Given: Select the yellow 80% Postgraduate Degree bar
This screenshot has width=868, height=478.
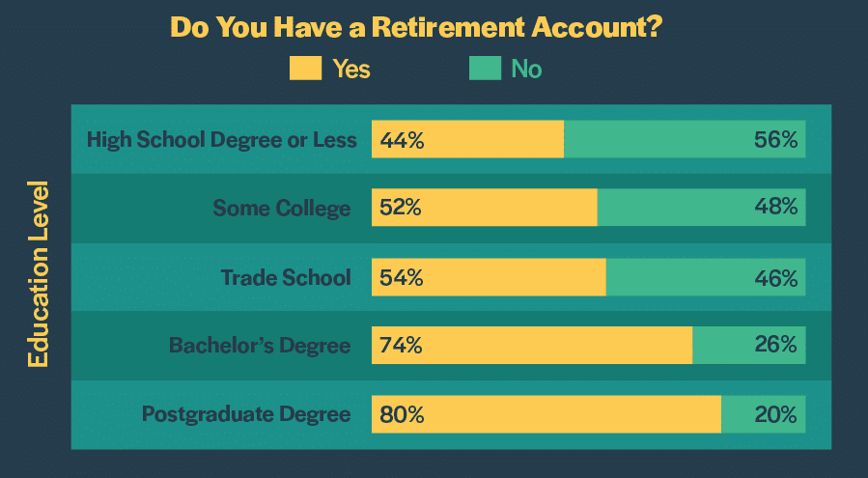Looking at the screenshot, I should tap(546, 415).
